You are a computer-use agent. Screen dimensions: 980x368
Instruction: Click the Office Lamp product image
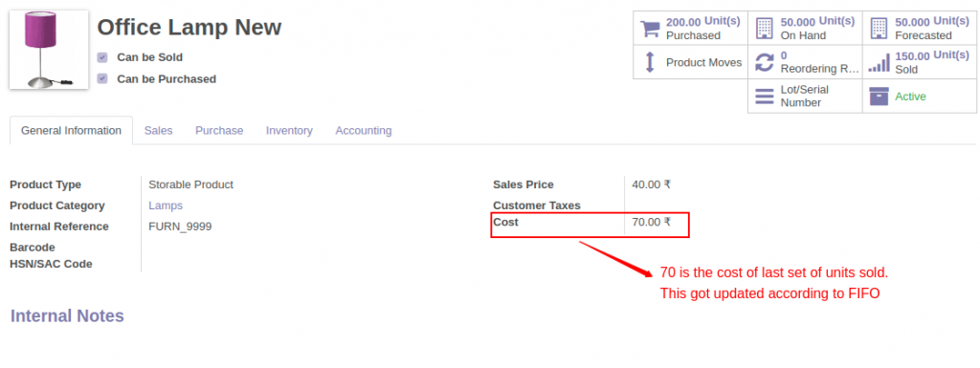click(49, 50)
